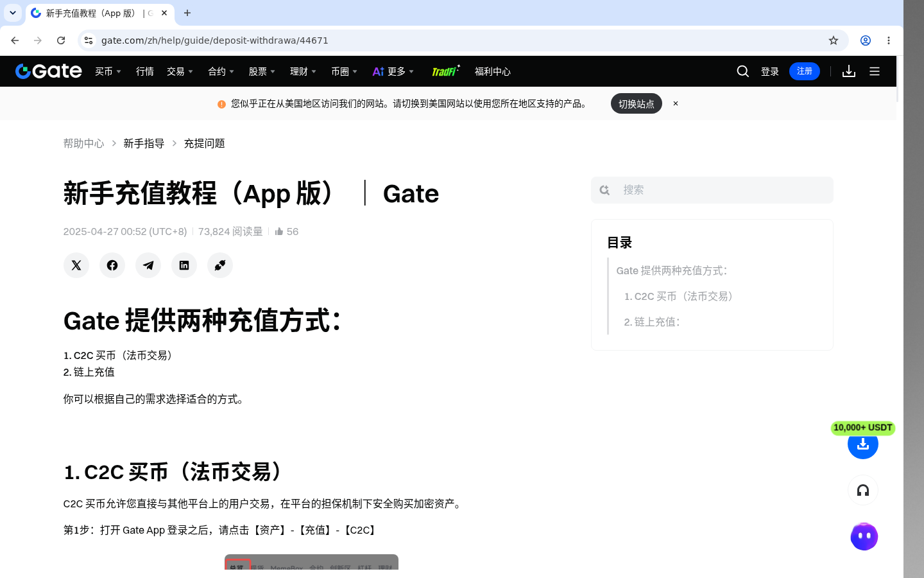Screen dimensions: 924x578
Task: Share article on LinkedIn
Action: tap(184, 265)
